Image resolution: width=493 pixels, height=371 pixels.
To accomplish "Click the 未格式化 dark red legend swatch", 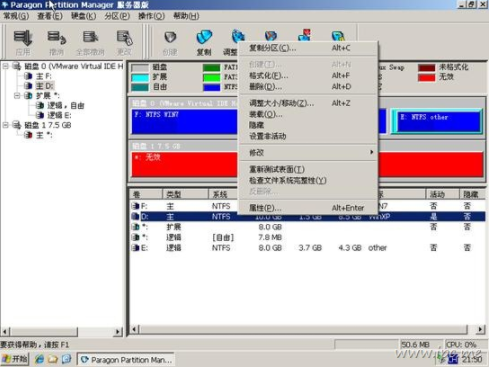I will [426, 68].
